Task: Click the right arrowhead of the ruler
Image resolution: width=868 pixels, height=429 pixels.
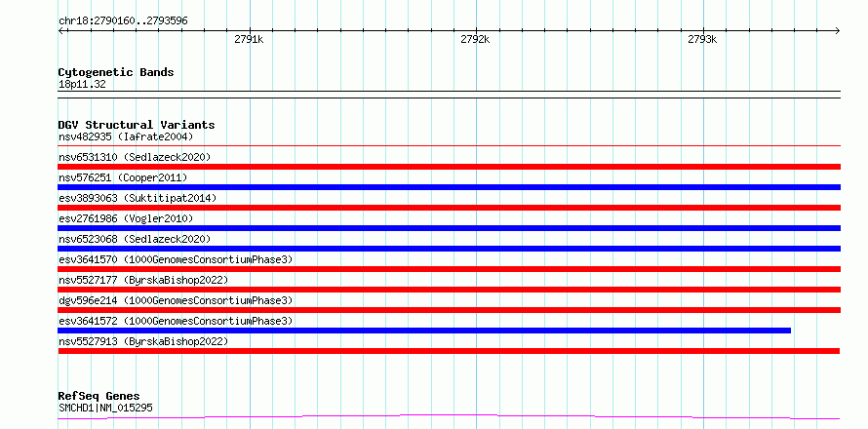Action: (x=837, y=30)
